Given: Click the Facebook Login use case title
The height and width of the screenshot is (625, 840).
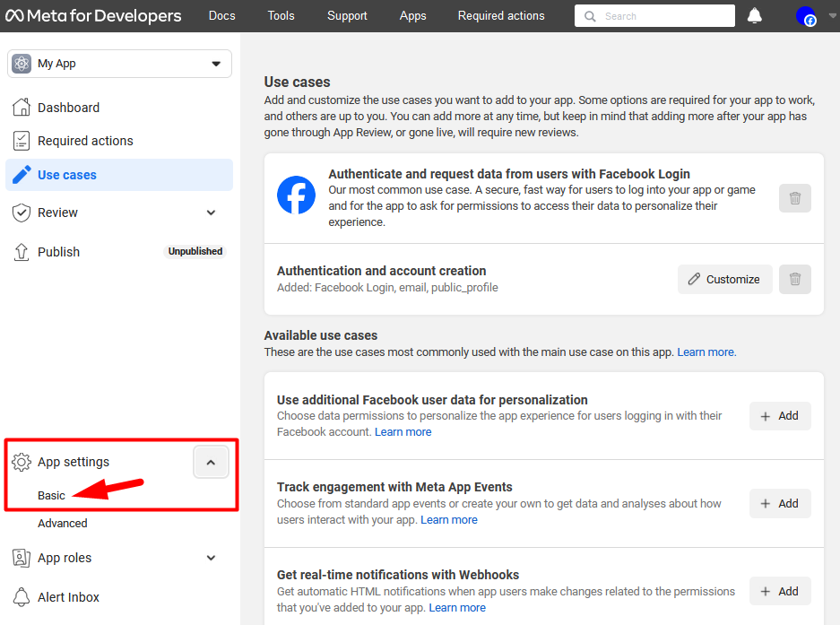Looking at the screenshot, I should pos(509,174).
